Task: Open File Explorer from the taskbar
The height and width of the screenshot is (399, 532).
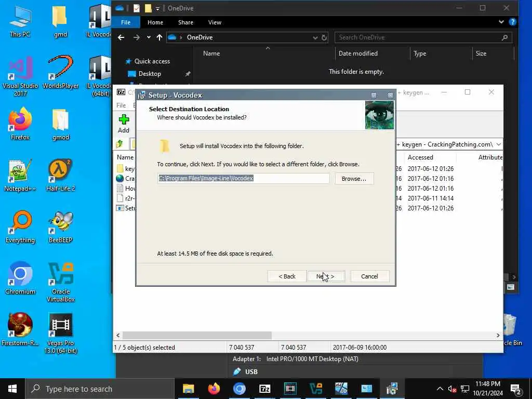Action: pyautogui.click(x=188, y=389)
